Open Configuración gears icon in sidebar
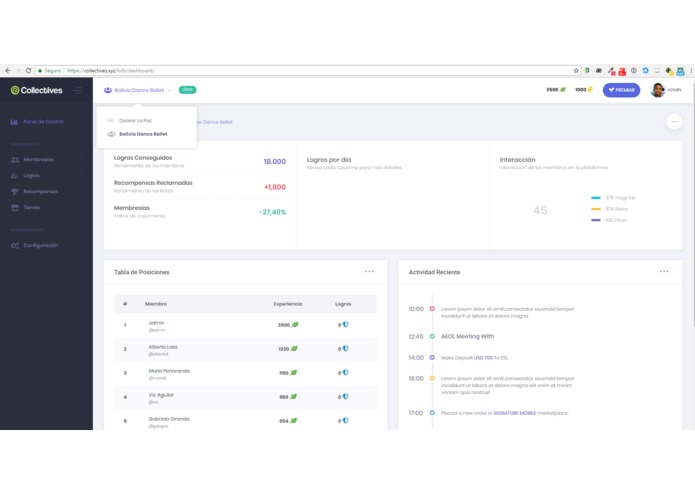The height and width of the screenshot is (494, 695). (15, 245)
